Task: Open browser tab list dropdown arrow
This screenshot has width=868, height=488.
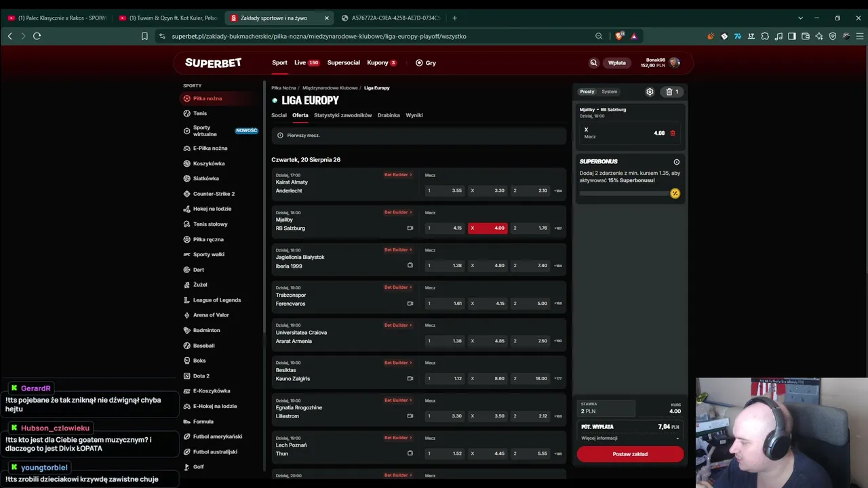Action: coord(800,18)
